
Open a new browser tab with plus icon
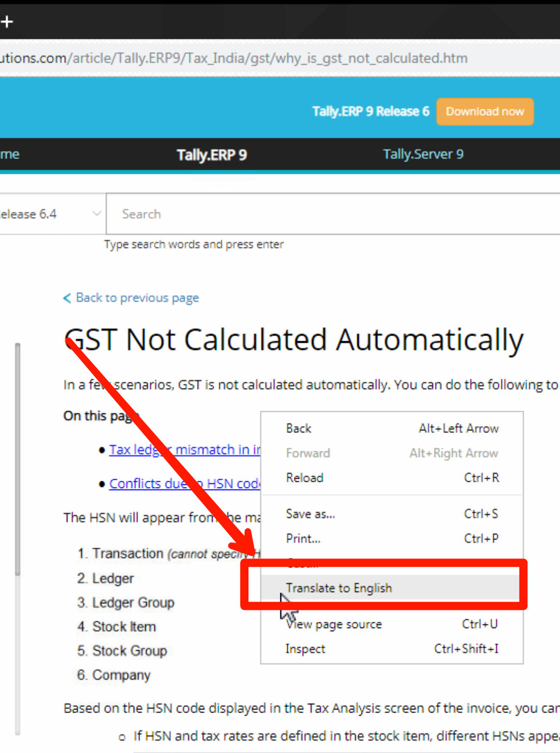coord(7,22)
